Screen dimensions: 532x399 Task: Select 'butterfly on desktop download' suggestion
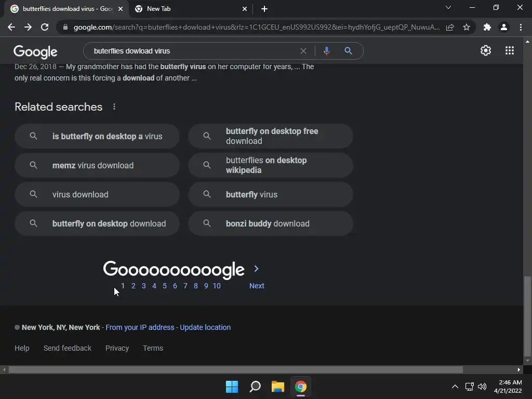97,223
